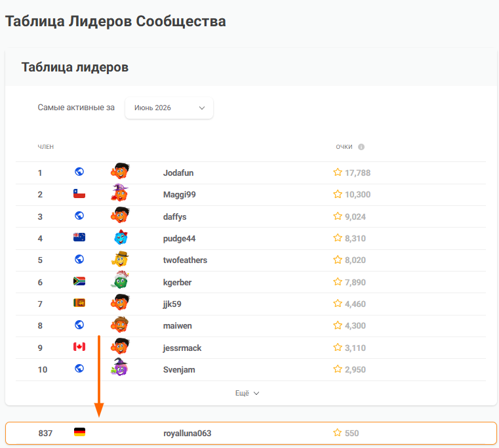The image size is (499, 448).
Task: Click the points value 7,890
Action: pos(355,283)
